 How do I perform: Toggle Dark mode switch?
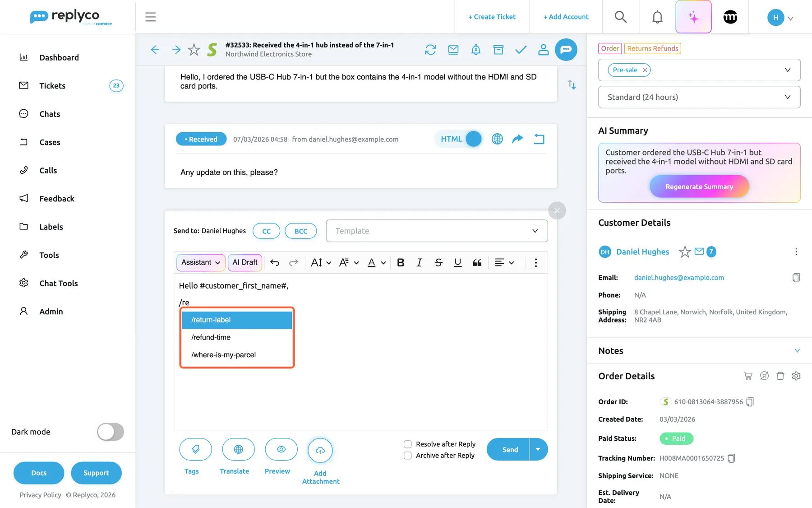click(111, 432)
